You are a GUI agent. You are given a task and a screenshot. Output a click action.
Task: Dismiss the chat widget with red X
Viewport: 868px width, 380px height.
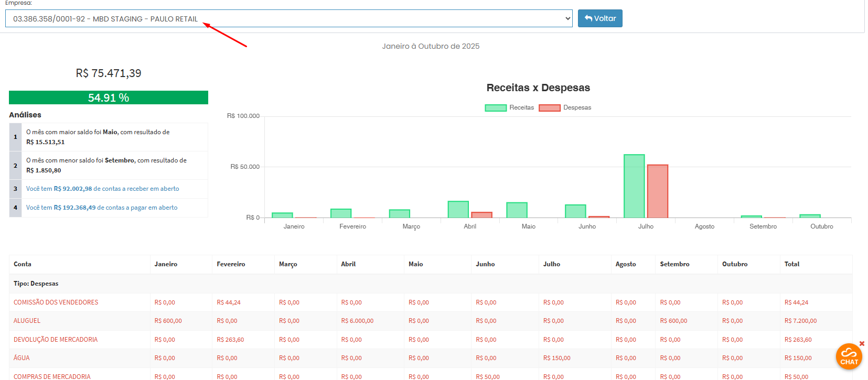[x=862, y=344]
